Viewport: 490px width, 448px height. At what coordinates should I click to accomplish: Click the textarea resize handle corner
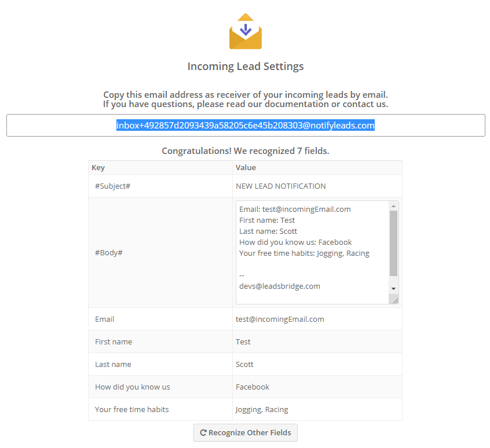[395, 301]
